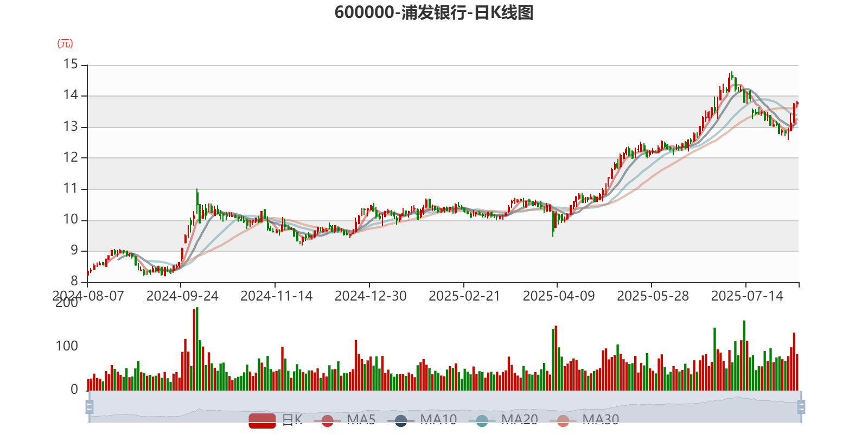Toggle the MA10 line legend

(x=422, y=420)
